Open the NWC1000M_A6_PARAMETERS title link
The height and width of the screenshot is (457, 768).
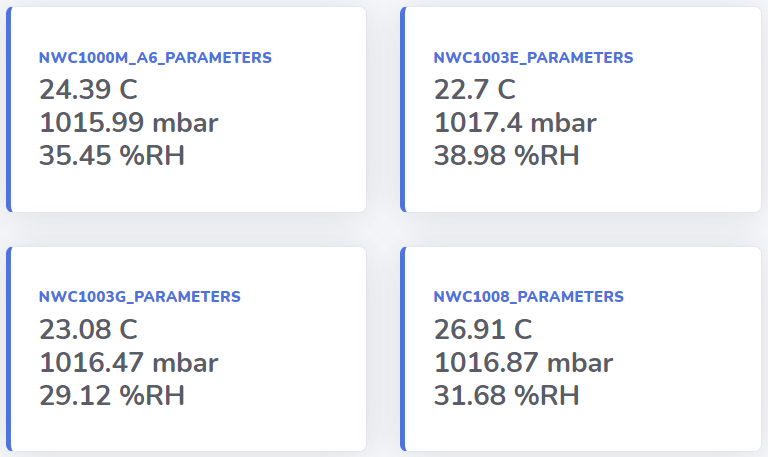click(x=155, y=58)
